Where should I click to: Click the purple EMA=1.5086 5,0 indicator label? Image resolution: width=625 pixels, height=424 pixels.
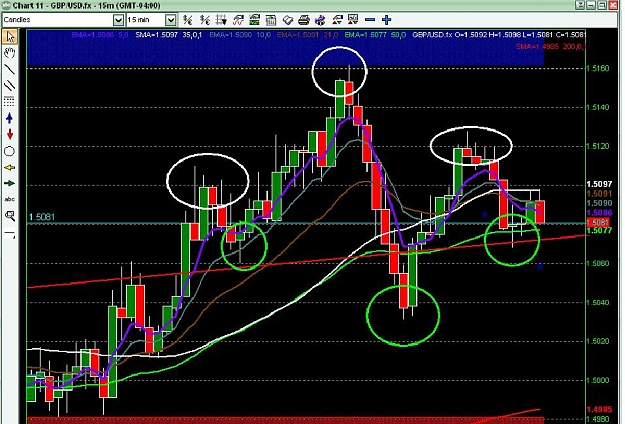click(100, 35)
